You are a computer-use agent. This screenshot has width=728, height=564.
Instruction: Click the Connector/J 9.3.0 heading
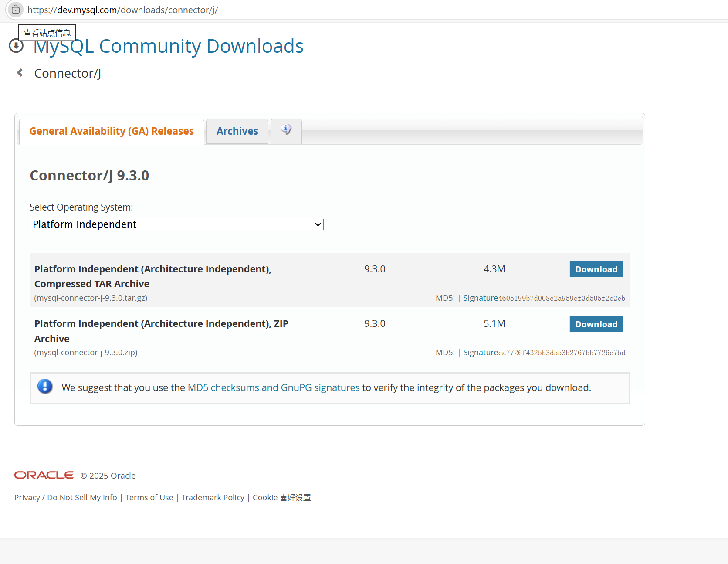89,175
